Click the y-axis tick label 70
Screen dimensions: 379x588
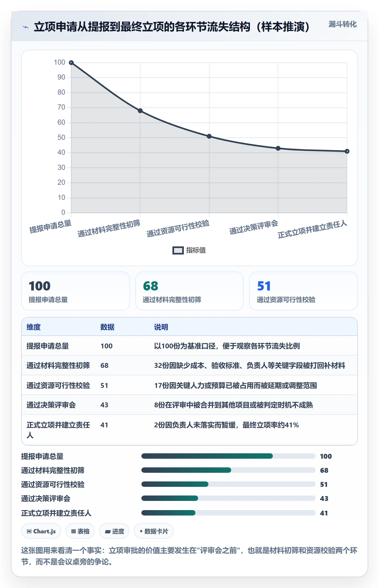61,107
